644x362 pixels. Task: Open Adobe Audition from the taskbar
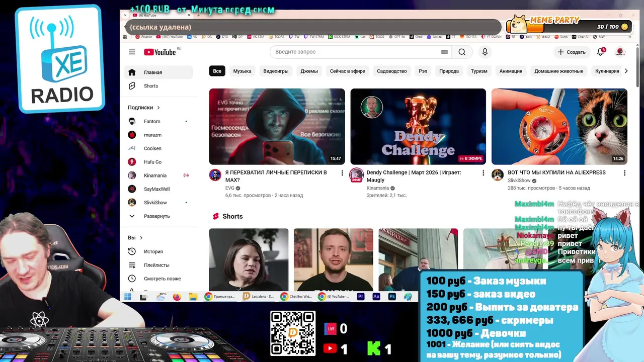[x=376, y=297]
